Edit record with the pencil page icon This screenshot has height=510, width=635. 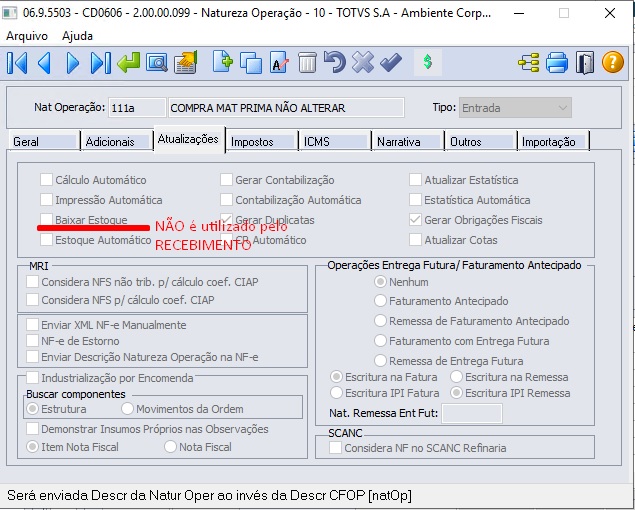279,62
